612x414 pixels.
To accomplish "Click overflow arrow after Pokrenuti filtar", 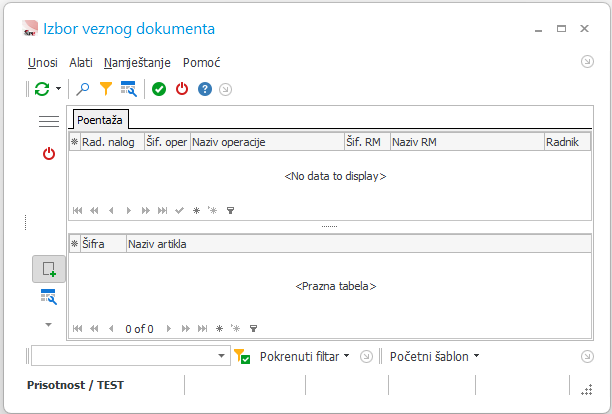I will 366,356.
